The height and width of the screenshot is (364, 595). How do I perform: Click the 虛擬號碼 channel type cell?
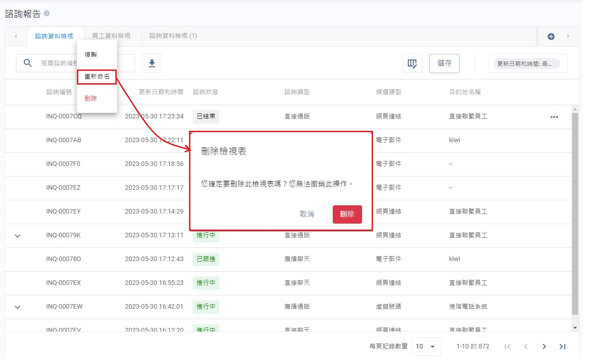389,306
